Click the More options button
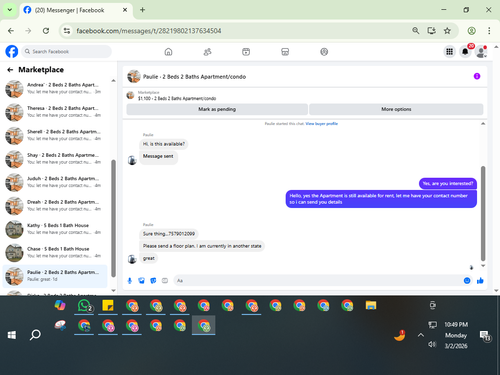 point(396,109)
